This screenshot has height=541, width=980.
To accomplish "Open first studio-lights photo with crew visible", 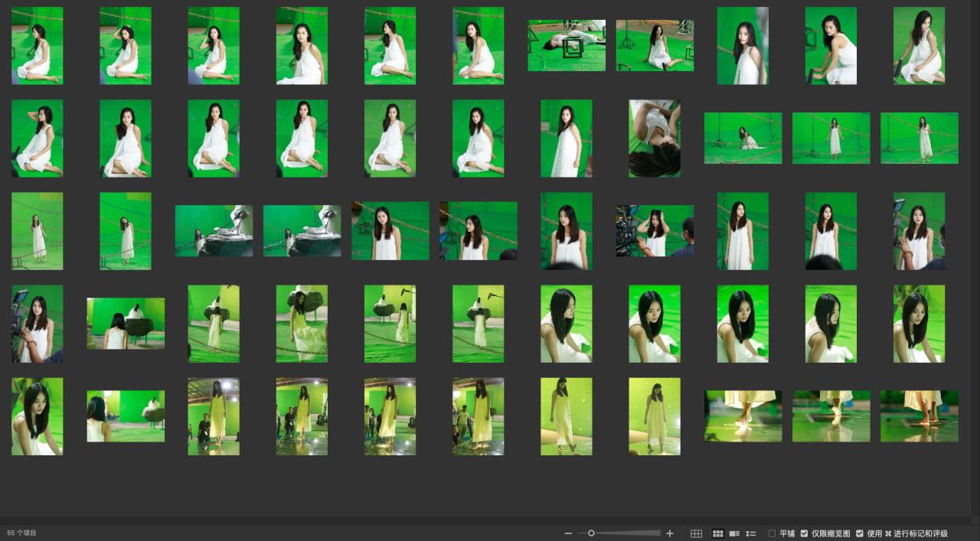I will click(214, 416).
